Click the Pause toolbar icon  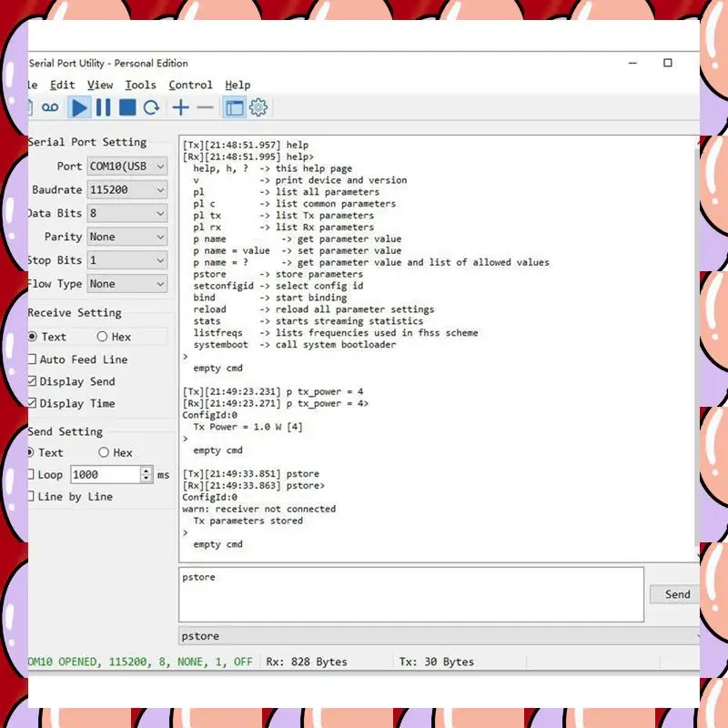pyautogui.click(x=103, y=107)
